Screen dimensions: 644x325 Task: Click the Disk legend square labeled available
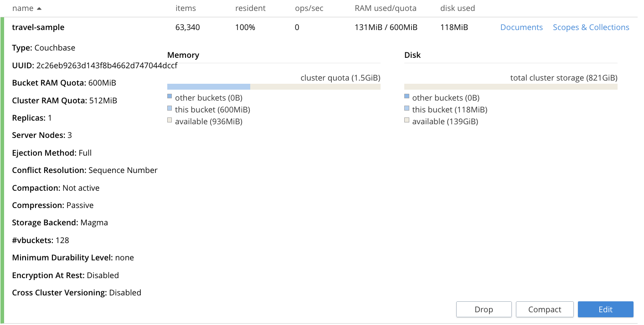coord(407,120)
